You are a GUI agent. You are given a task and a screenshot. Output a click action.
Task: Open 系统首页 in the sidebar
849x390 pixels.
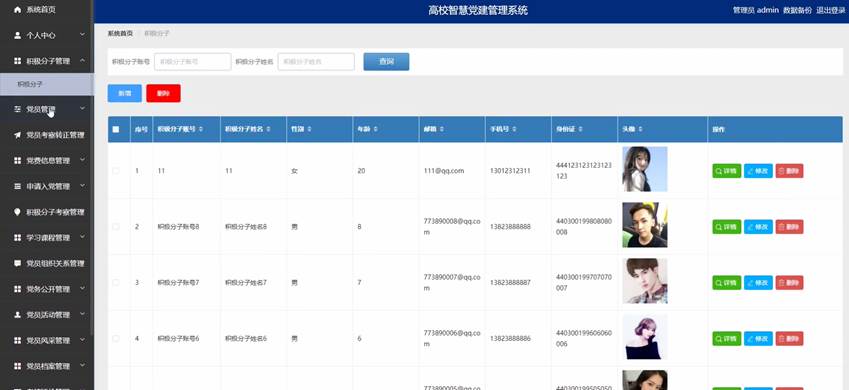click(41, 10)
